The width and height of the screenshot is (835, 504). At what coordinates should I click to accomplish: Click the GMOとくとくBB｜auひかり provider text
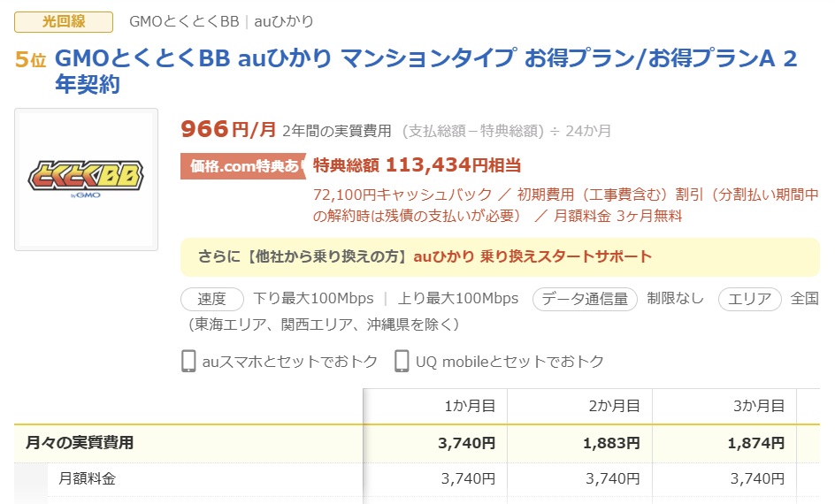point(221,21)
